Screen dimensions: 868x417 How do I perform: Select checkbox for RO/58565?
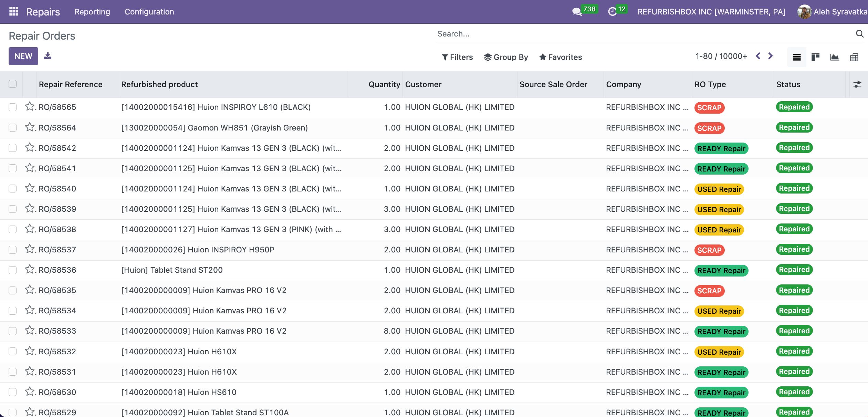(x=13, y=107)
